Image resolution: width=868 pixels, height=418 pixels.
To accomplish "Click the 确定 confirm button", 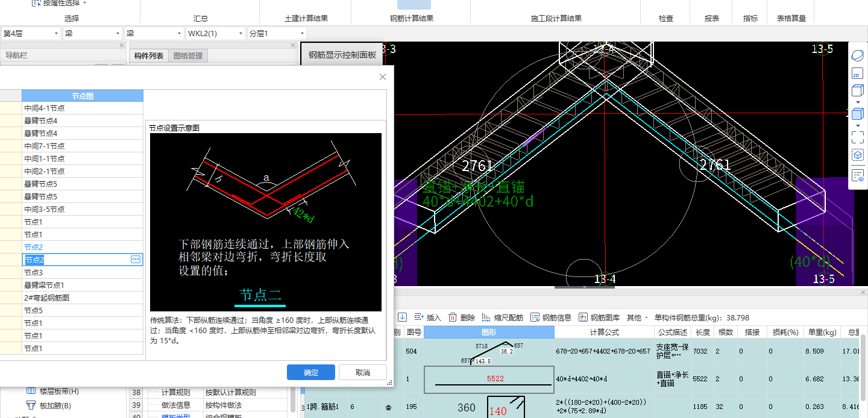I will 311,372.
